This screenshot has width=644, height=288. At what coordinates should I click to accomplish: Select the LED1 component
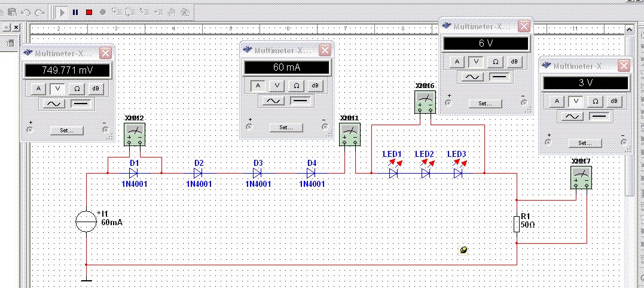pos(393,173)
